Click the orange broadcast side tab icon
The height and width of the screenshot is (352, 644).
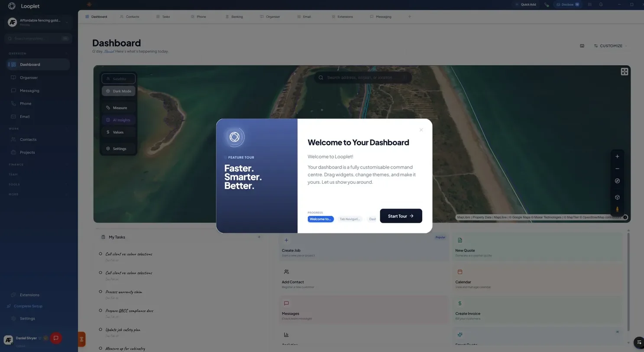(81, 339)
